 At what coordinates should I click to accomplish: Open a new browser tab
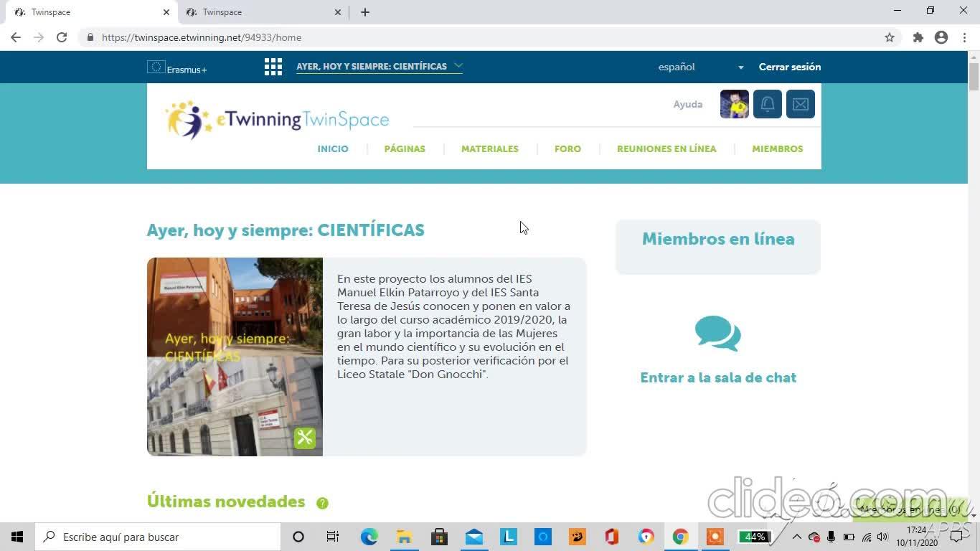(x=365, y=12)
